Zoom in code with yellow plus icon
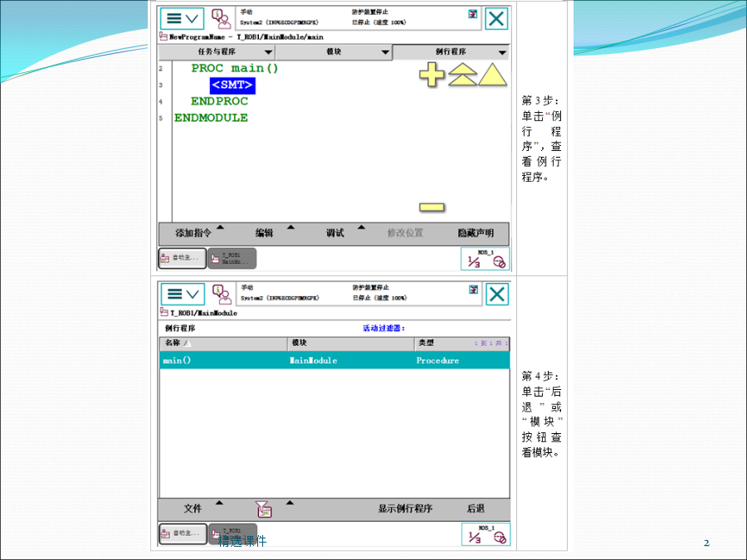747x560 pixels. (432, 75)
